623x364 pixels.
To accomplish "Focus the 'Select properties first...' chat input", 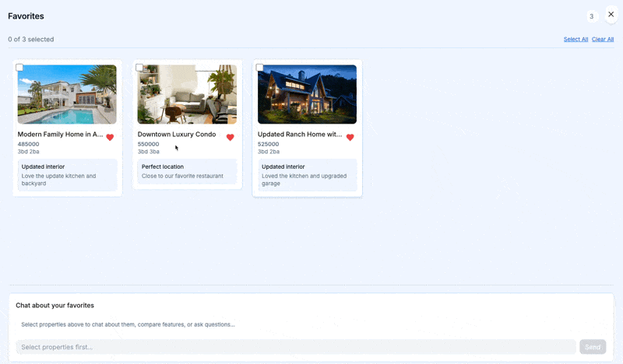I will pyautogui.click(x=296, y=347).
